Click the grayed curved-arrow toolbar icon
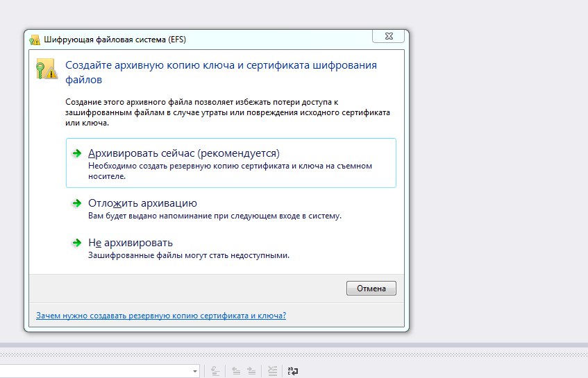The image size is (588, 378). click(x=217, y=371)
